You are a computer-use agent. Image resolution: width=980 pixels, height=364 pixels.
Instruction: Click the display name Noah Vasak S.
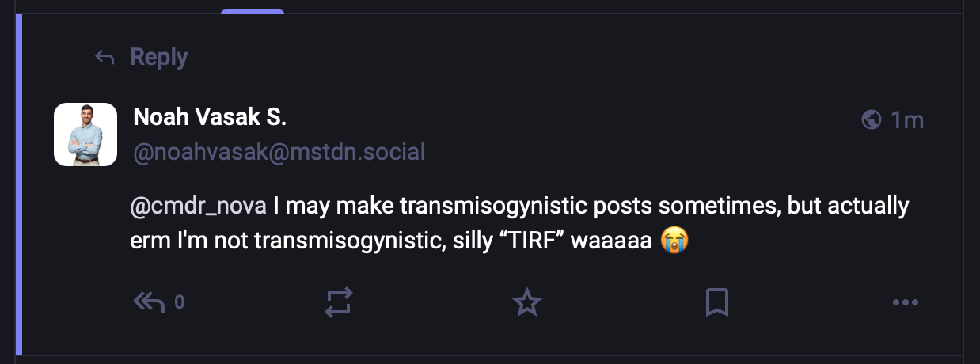(210, 118)
